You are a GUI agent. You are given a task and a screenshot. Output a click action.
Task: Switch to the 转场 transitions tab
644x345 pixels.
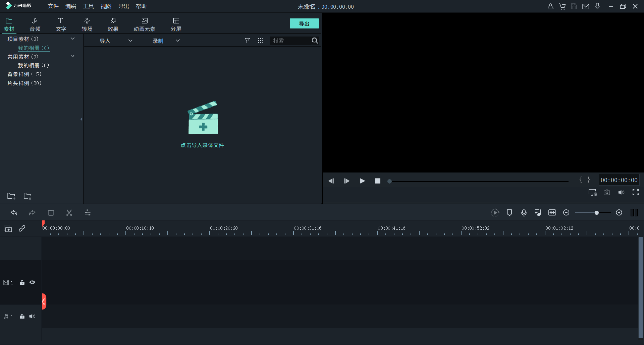tap(87, 24)
